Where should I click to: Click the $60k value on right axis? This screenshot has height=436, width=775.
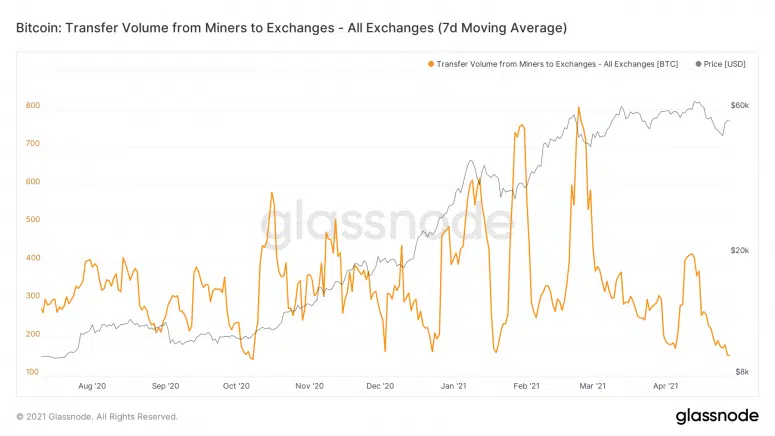point(739,105)
